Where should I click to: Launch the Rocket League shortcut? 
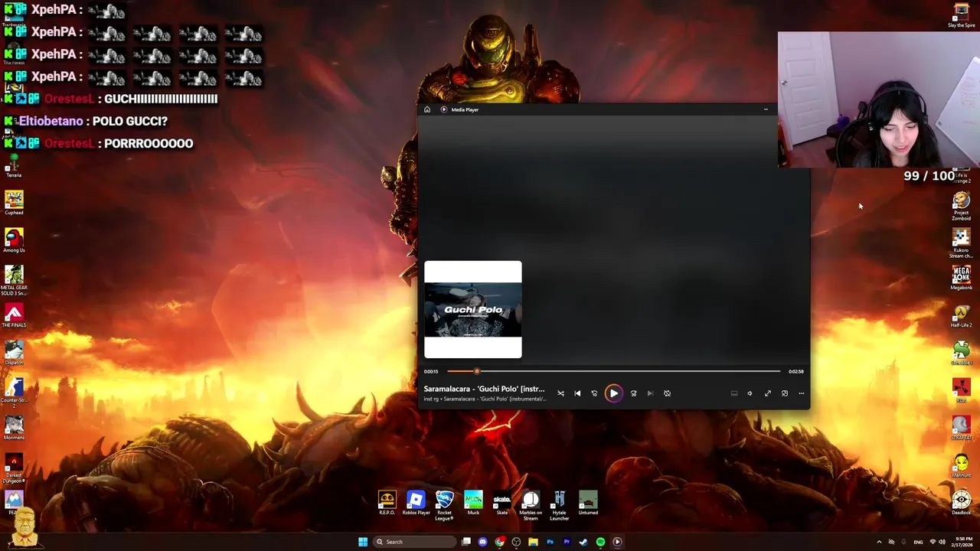coord(444,506)
